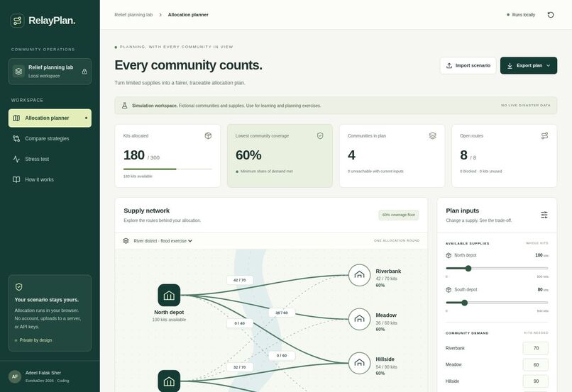This screenshot has width=572, height=392.
Task: Click the 0 / 60 route label
Action: (x=282, y=356)
